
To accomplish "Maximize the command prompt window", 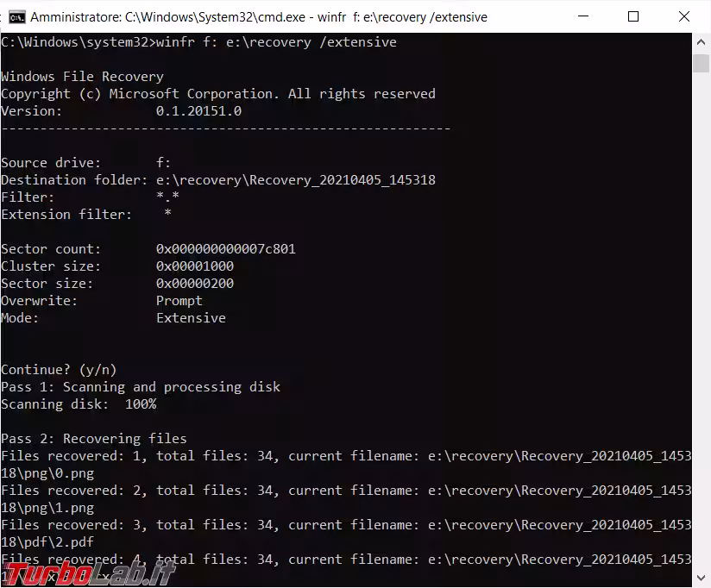I will (x=633, y=16).
